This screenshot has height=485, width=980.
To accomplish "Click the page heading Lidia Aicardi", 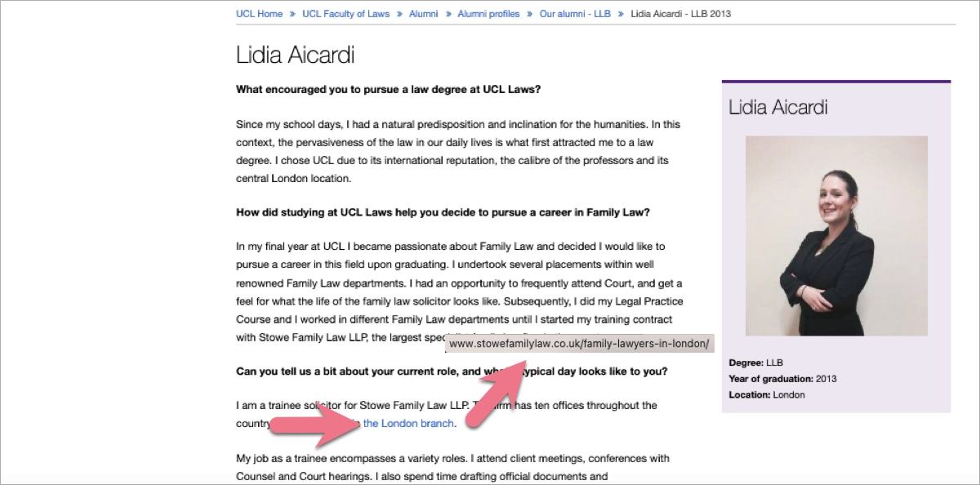I will [295, 56].
